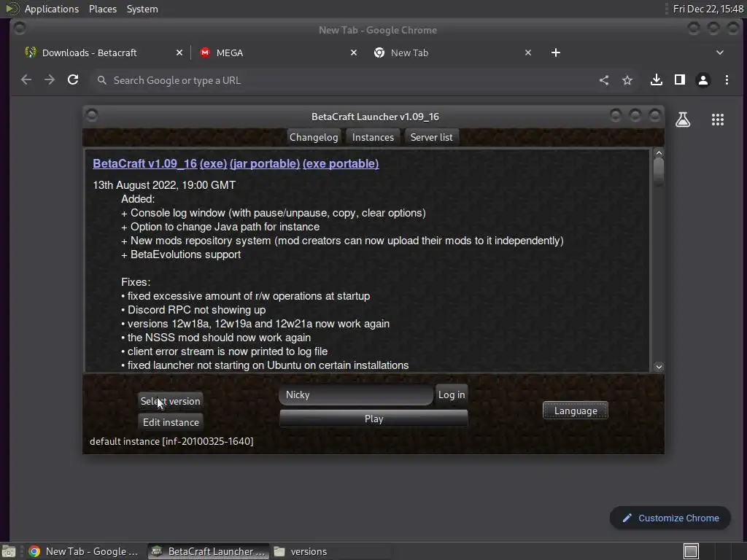747x560 pixels.
Task: Click the changelog scroll up arrow
Action: click(659, 153)
